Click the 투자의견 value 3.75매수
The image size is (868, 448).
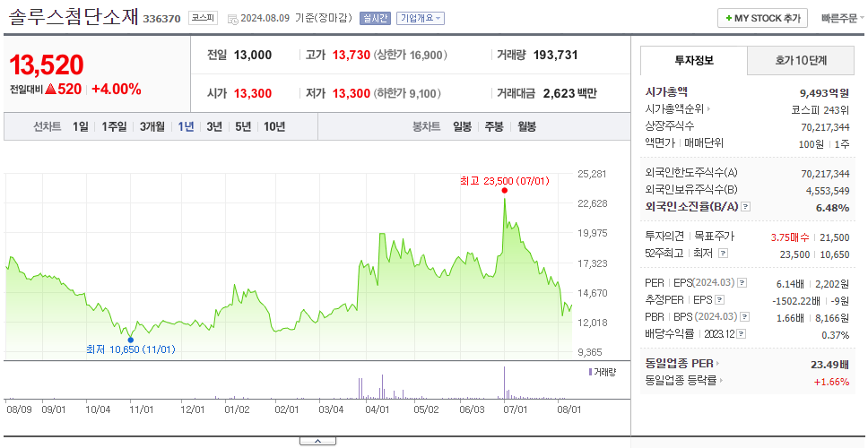pyautogui.click(x=790, y=237)
